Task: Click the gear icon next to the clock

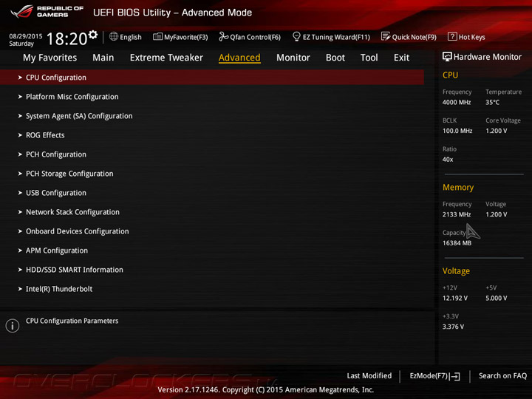Action: [93, 35]
